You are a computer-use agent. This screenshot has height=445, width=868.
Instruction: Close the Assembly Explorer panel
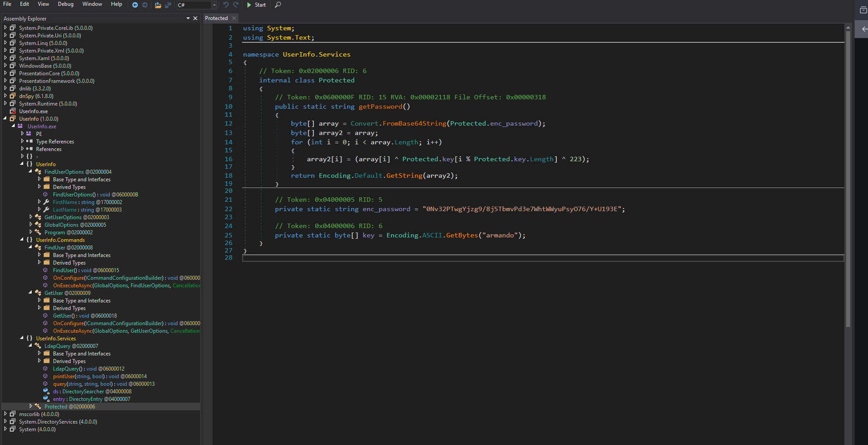click(195, 18)
